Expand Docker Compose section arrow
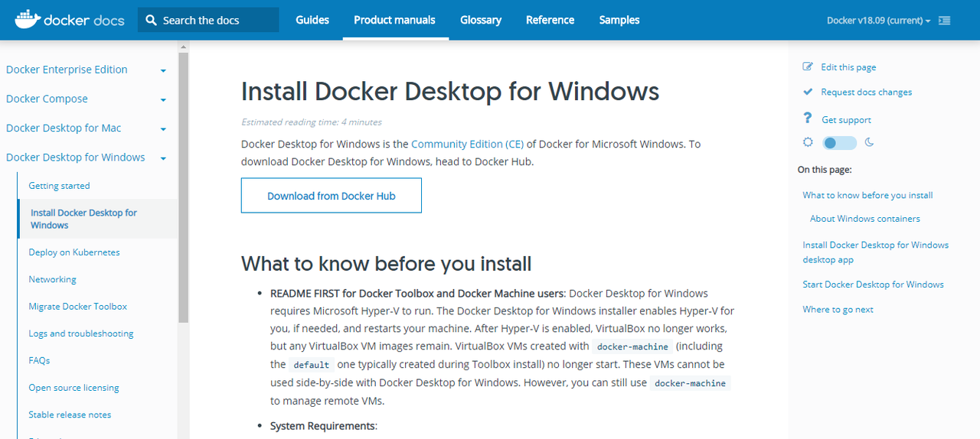Viewport: 980px width, 439px height. click(x=163, y=99)
